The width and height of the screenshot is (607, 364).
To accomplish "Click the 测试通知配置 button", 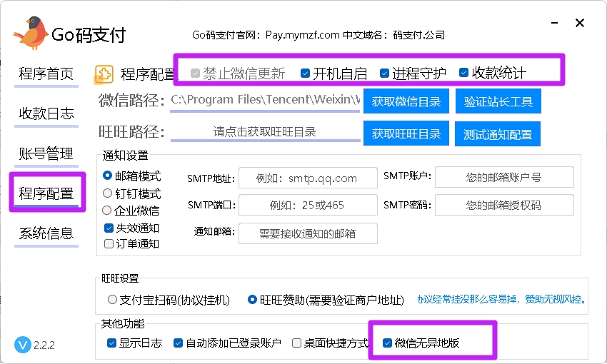I will (498, 134).
